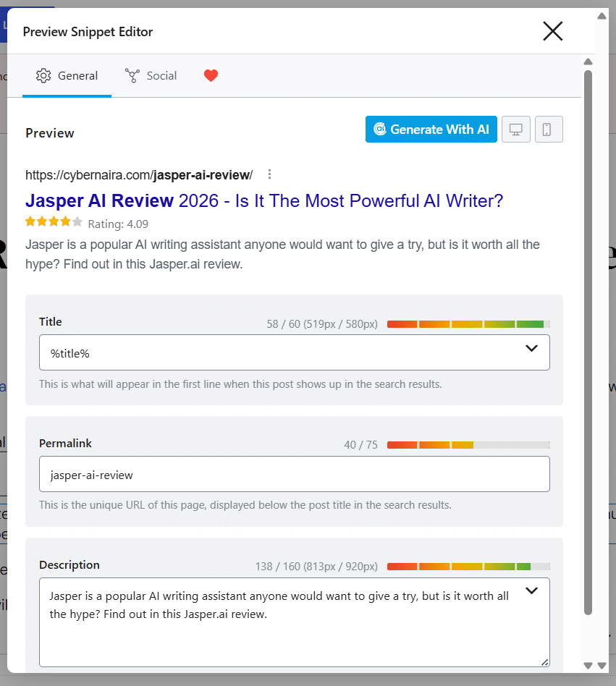Screen dimensions: 616x686
Task: Click the preview URL cybernaira.com/jasper-ai-review/
Action: tap(139, 175)
